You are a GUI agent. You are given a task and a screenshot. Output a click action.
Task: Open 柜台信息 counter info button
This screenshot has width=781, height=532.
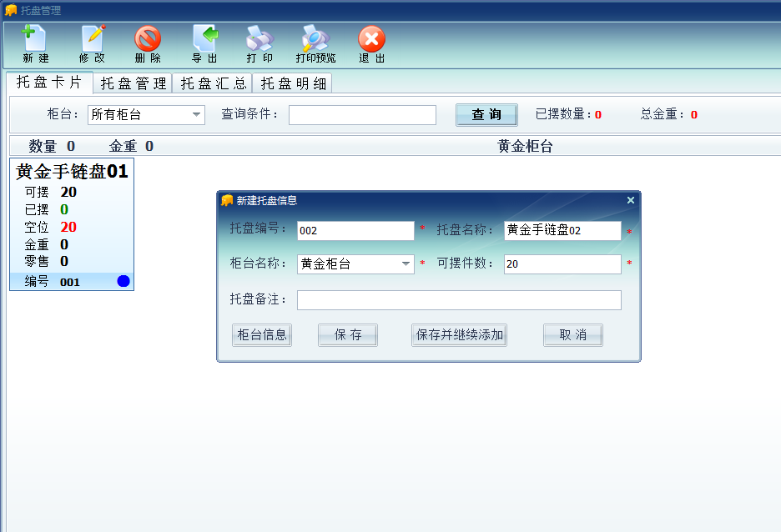[262, 335]
